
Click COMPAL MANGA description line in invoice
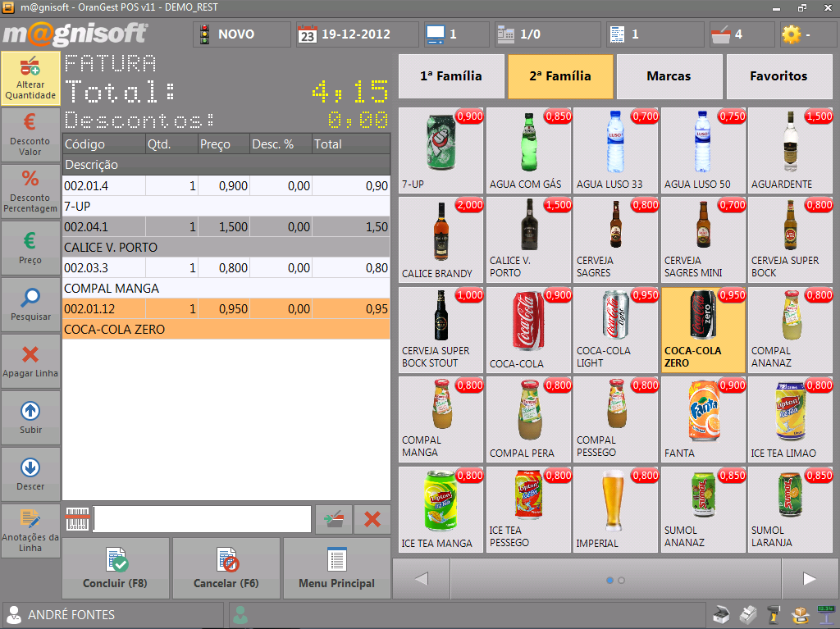point(226,288)
